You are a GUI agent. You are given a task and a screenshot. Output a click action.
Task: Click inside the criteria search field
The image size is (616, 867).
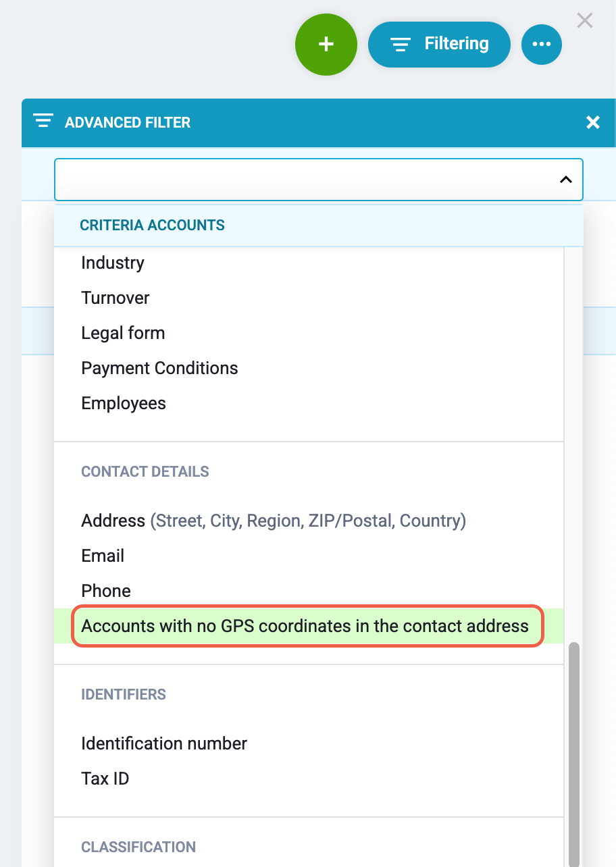[x=304, y=180]
